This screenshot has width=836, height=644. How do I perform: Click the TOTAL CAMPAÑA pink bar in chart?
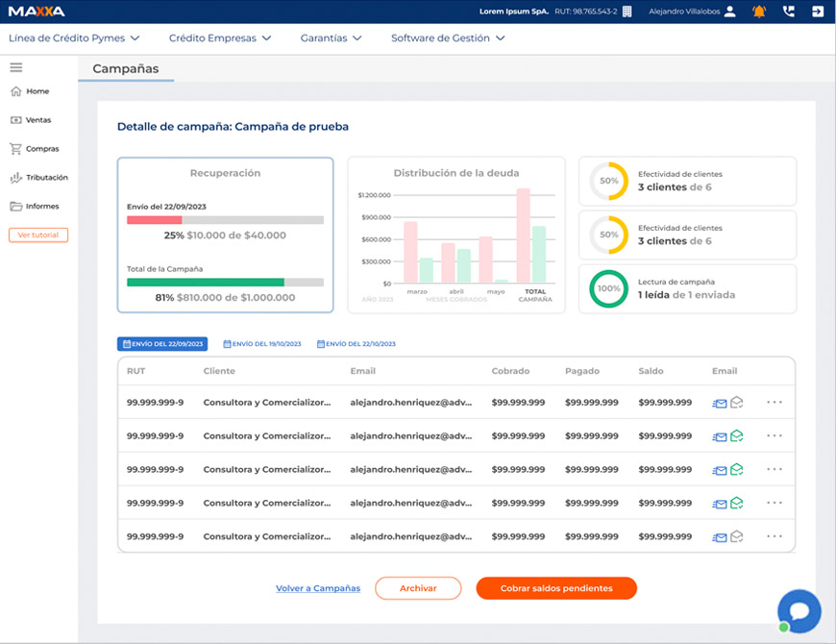coord(523,235)
